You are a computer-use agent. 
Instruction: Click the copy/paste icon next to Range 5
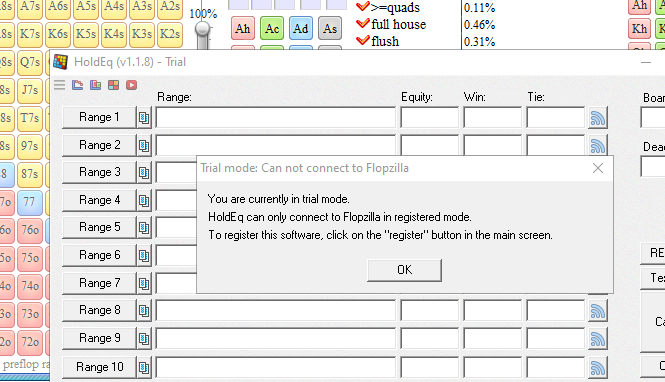[144, 228]
